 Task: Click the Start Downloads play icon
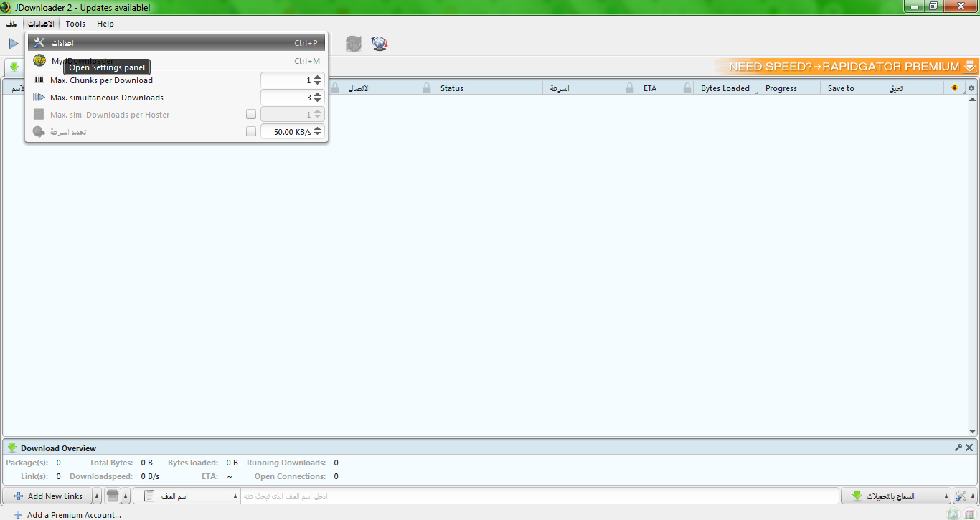point(14,44)
